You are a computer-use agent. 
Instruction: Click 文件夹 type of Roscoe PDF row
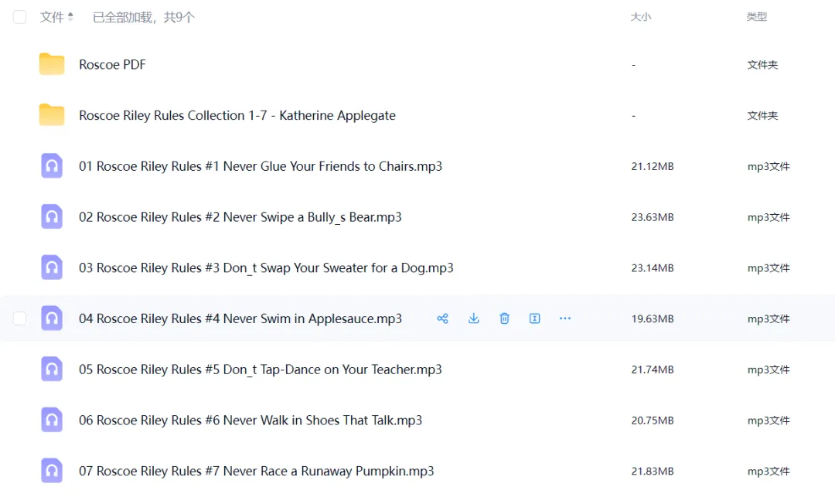click(x=762, y=65)
